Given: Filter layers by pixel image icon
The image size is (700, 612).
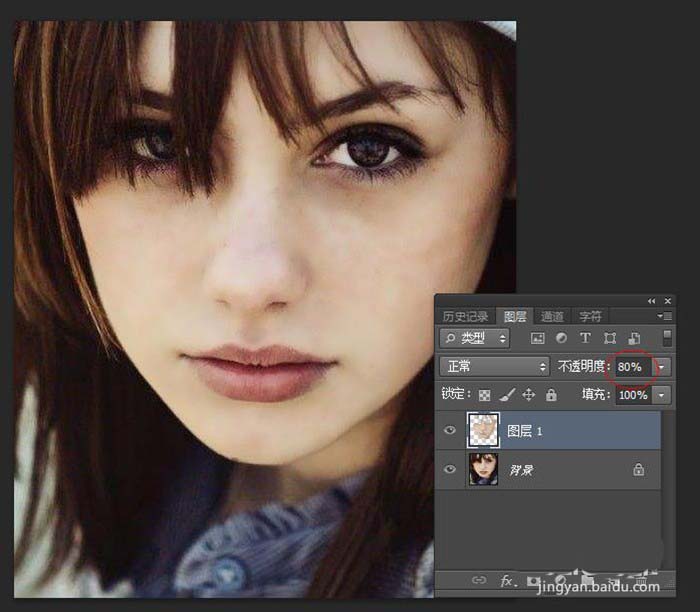Looking at the screenshot, I should click(537, 339).
